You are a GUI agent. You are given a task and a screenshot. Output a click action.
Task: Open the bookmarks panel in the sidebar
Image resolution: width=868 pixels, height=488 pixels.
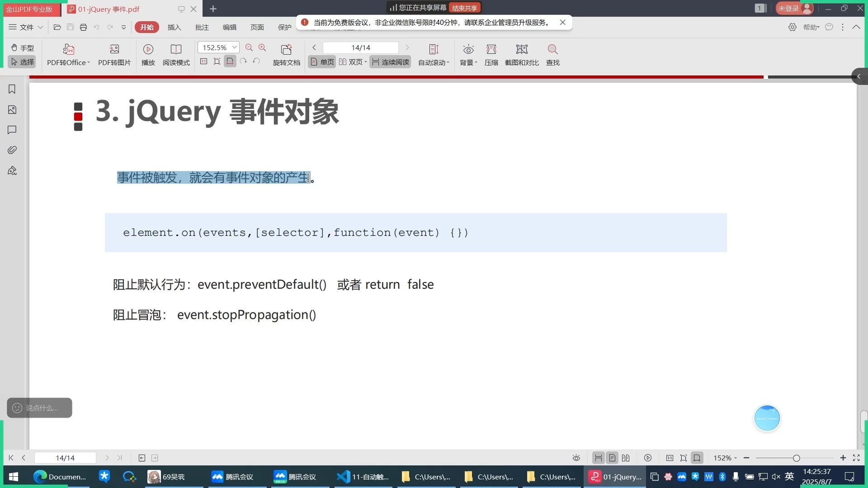click(12, 89)
